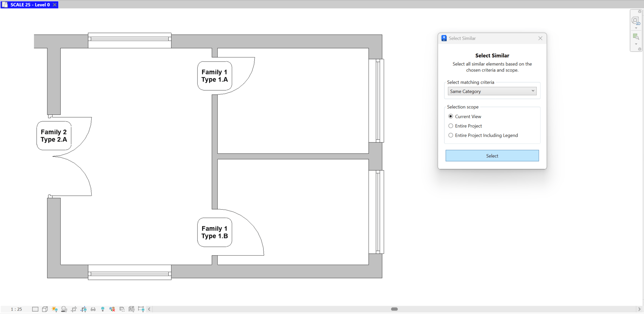Click the Reveal Hidden Elements lightbulb icon
644x314 pixels.
[x=103, y=309]
